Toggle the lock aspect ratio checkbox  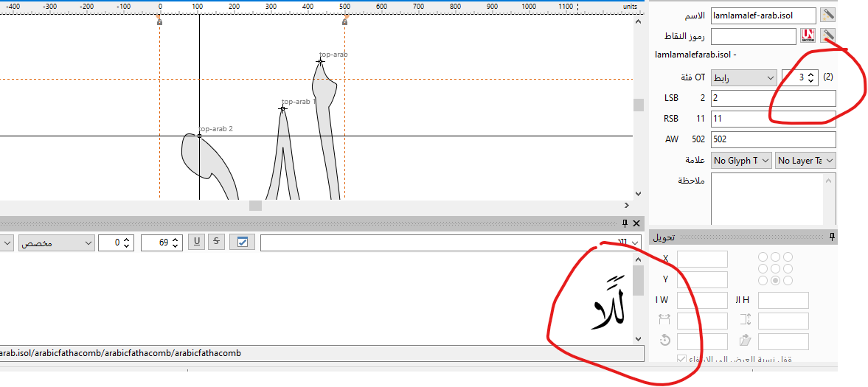tap(683, 360)
